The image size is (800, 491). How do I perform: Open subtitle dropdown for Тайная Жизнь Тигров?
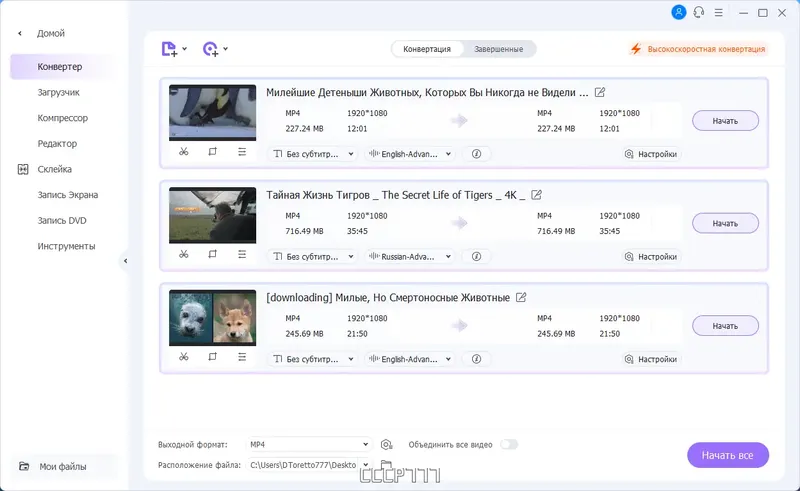(x=312, y=256)
